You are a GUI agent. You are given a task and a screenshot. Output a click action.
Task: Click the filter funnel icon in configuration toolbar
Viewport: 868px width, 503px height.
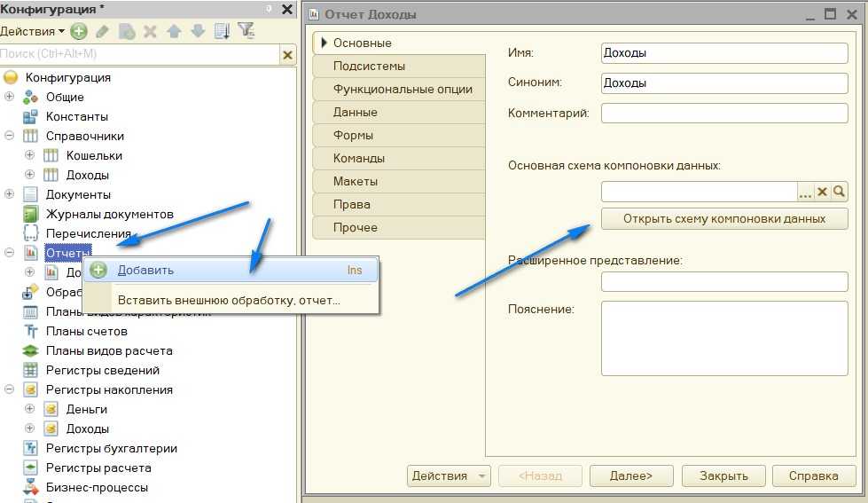point(246,30)
